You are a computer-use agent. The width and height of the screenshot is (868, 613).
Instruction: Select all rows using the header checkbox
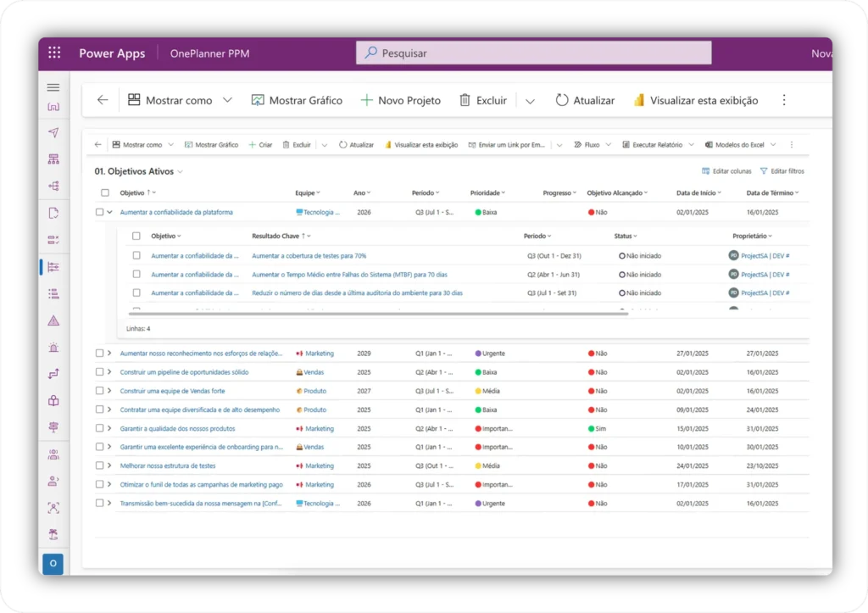pos(104,192)
